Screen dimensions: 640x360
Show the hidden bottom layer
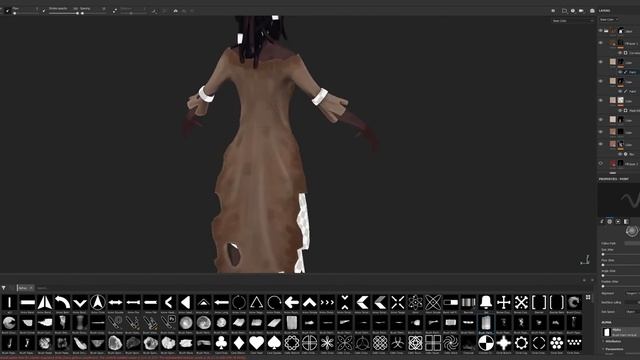click(600, 163)
